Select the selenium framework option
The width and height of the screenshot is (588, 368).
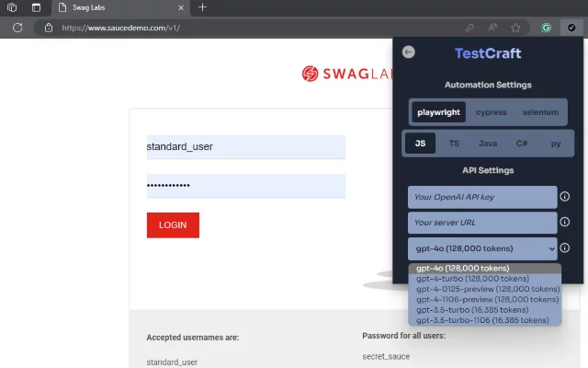(x=540, y=112)
